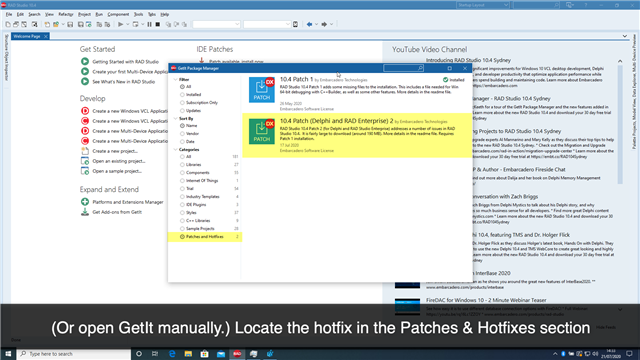The height and width of the screenshot is (360, 640).
Task: Click the RAD Studio taskbar icon
Action: [x=237, y=354]
